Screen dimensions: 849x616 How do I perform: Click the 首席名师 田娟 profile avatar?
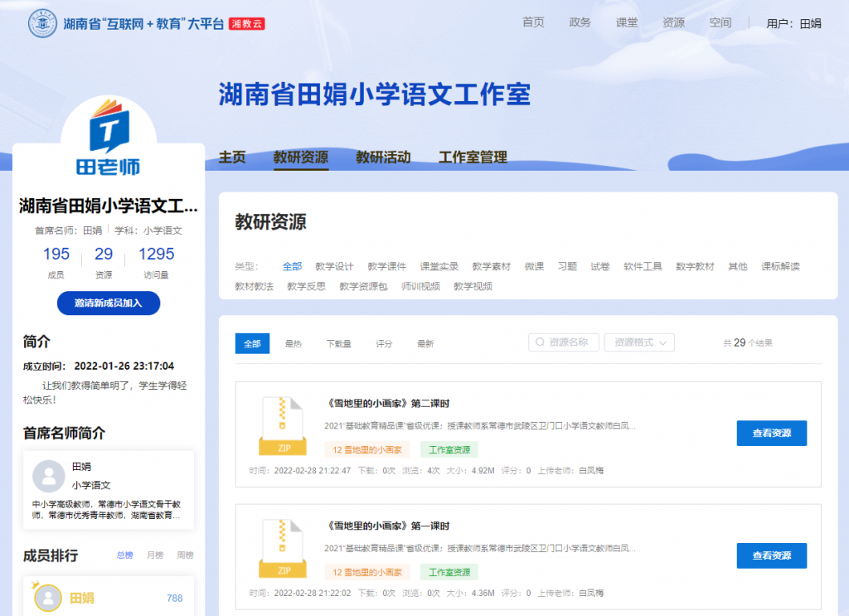[x=48, y=477]
